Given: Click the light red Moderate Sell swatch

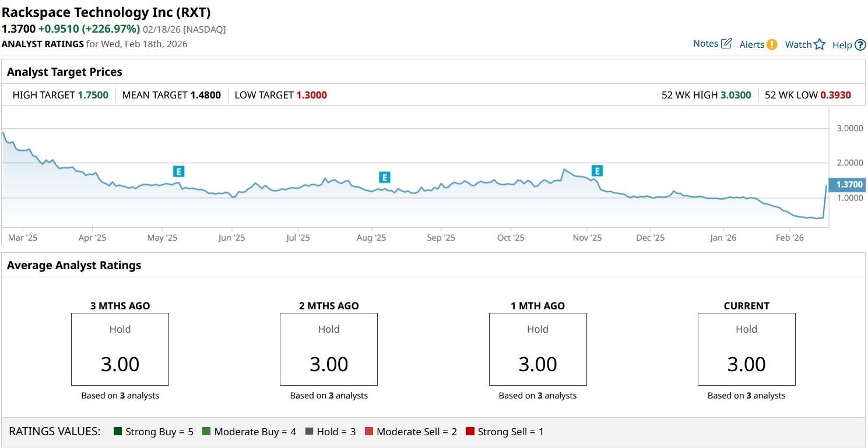Looking at the screenshot, I should [369, 432].
